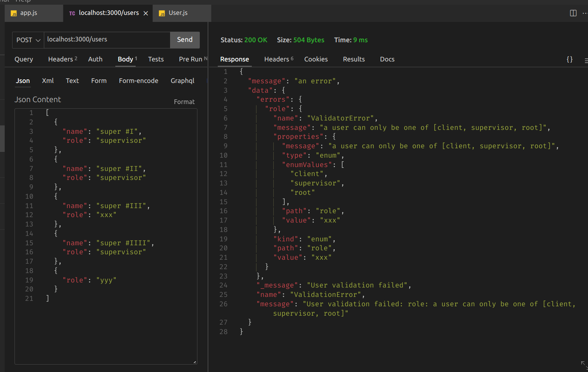588x372 pixels.
Task: Click the expand arrow icon at bottom right
Action: tap(584, 363)
